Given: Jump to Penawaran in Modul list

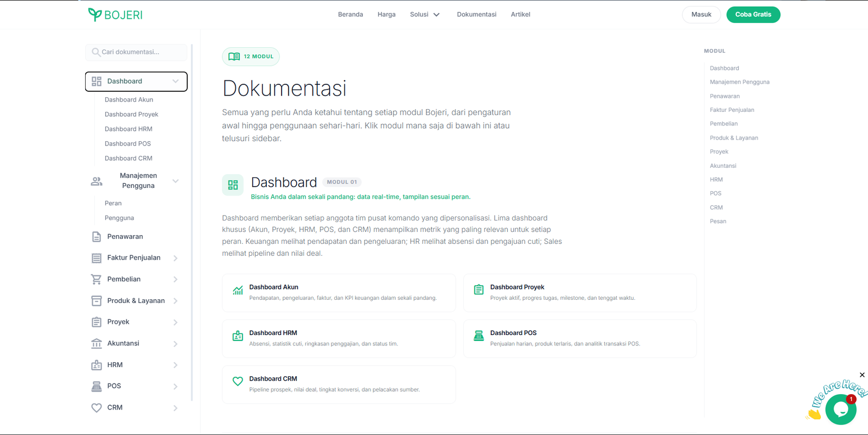Looking at the screenshot, I should [x=725, y=96].
